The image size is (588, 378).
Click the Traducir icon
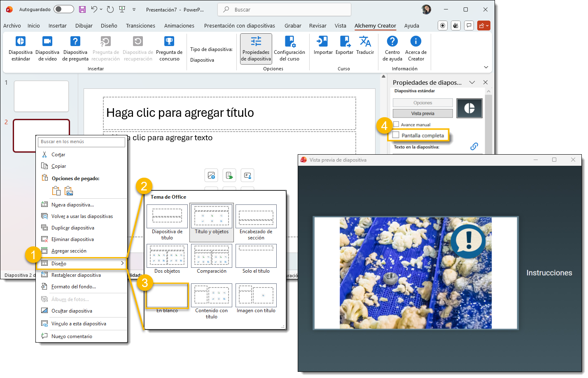[365, 45]
